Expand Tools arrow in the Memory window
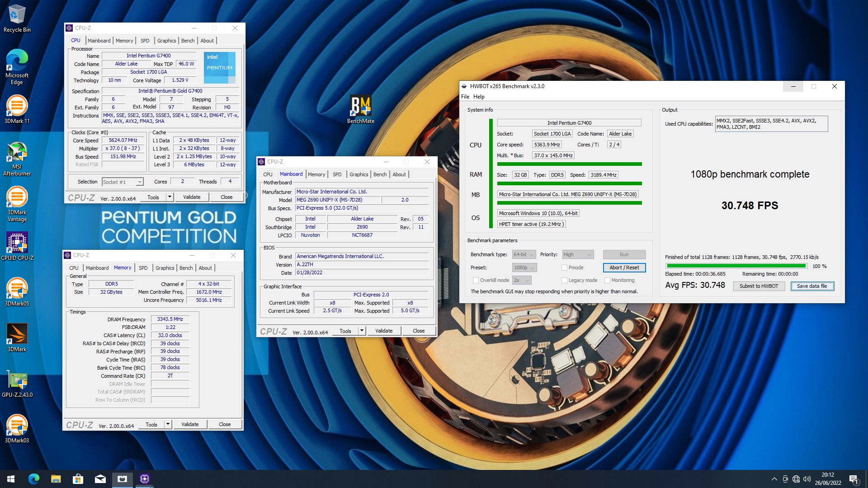The image size is (868, 488). pyautogui.click(x=168, y=424)
